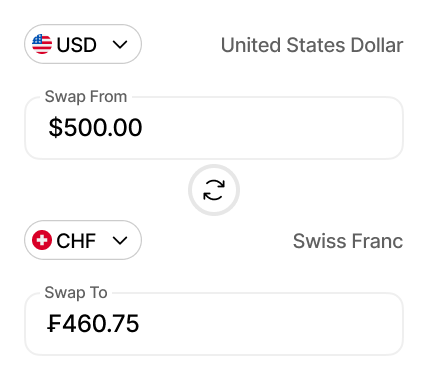Viewport: 428px width, 380px height.
Task: Click the CHF currency code text
Action: point(76,241)
